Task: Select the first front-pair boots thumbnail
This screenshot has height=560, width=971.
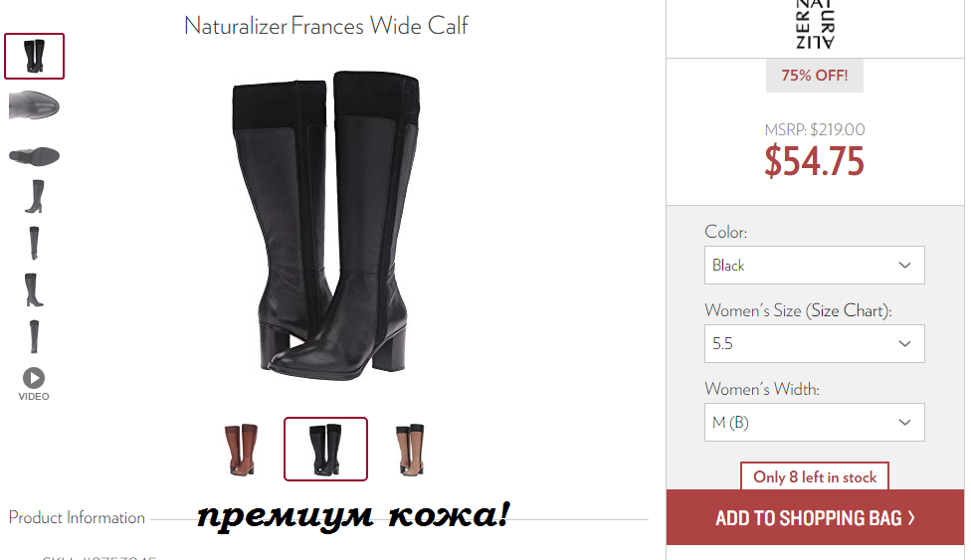Action: click(x=34, y=56)
